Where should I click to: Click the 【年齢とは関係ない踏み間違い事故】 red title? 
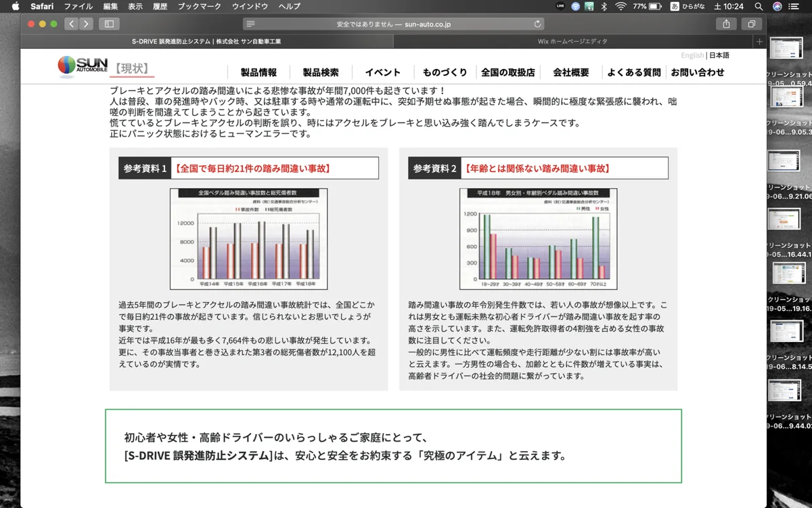pos(539,168)
